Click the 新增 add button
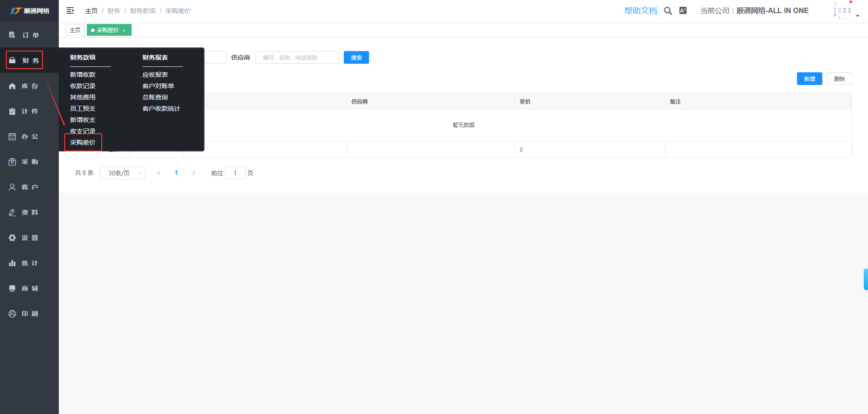 (x=809, y=79)
